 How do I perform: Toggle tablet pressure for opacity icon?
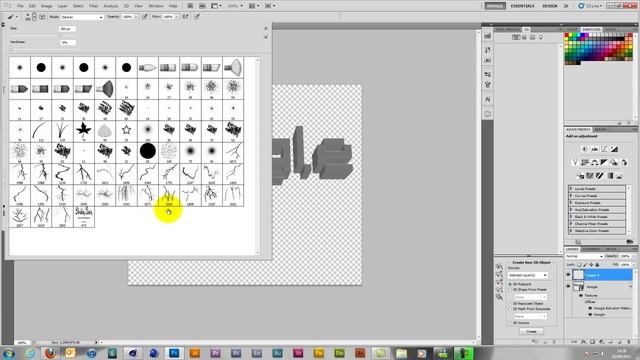click(145, 17)
